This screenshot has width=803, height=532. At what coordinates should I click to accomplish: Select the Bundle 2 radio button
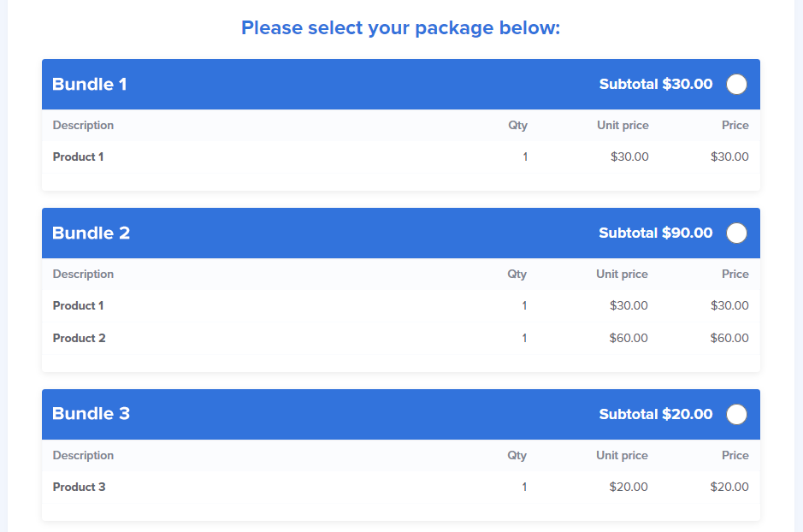tap(736, 233)
